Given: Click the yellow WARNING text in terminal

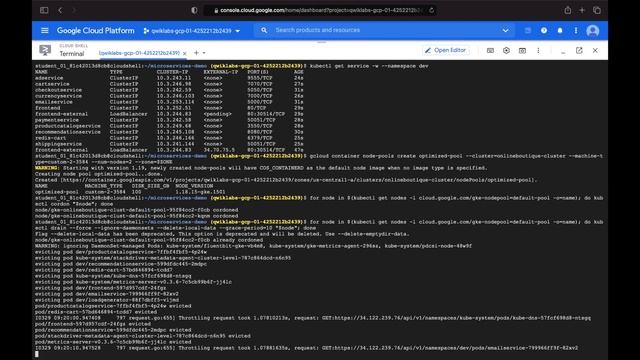Looking at the screenshot, I should [47, 168].
